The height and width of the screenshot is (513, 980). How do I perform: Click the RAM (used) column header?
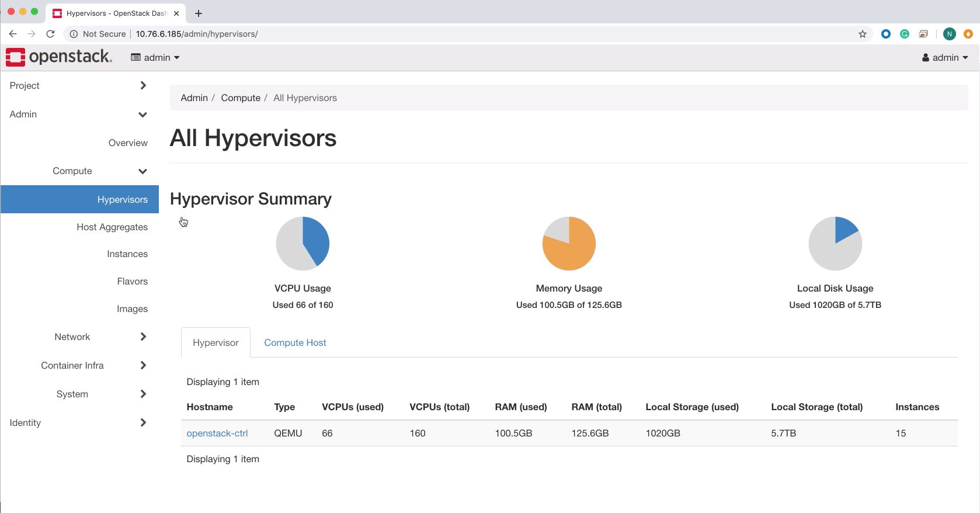coord(521,407)
